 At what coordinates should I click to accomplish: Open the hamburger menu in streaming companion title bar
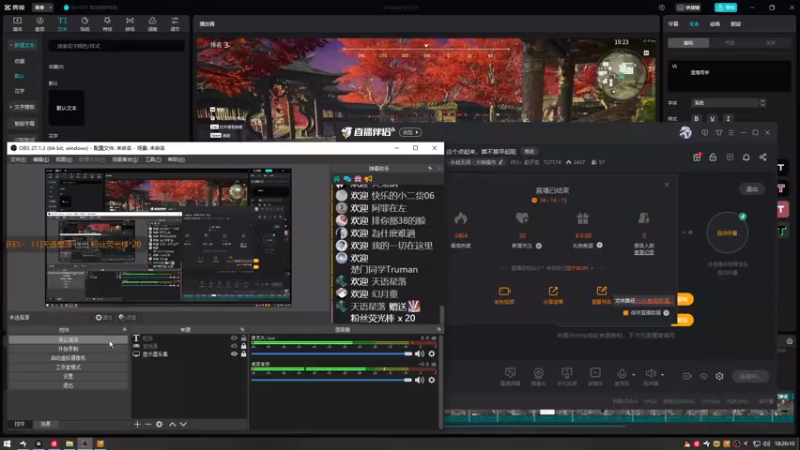pos(731,133)
